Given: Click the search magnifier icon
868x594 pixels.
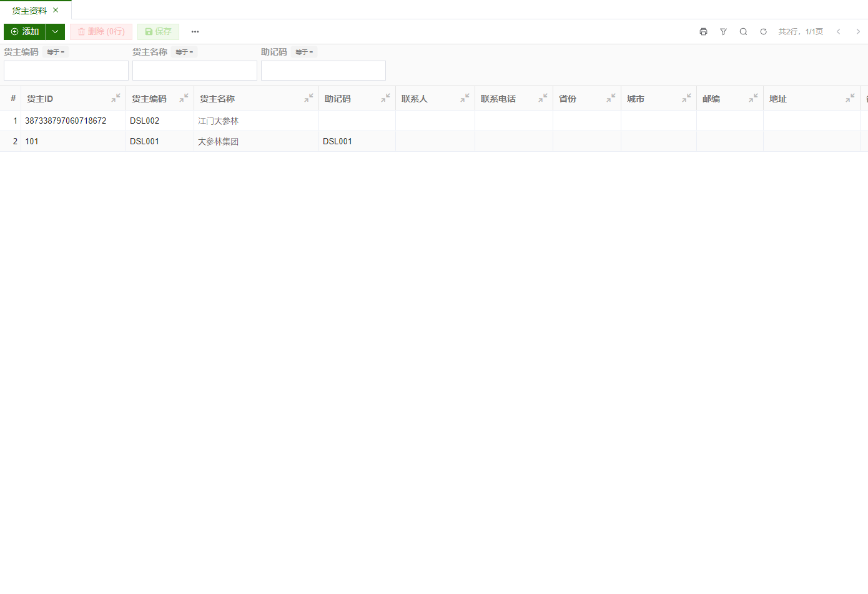Looking at the screenshot, I should pyautogui.click(x=743, y=32).
